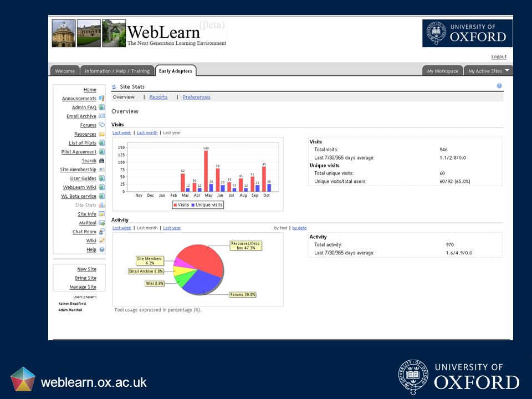Click the Site Membership icon
This screenshot has height=399, width=532.
click(x=101, y=170)
